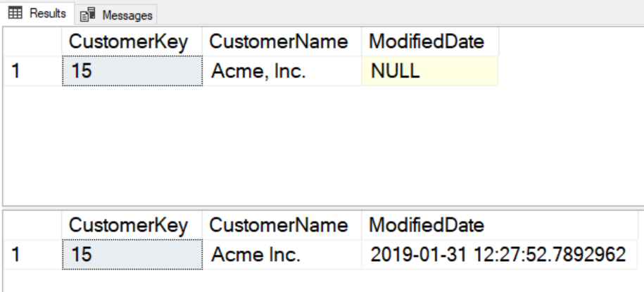Click CustomerKey cell 15 in bottom grid
The height and width of the screenshot is (292, 644).
tap(132, 254)
